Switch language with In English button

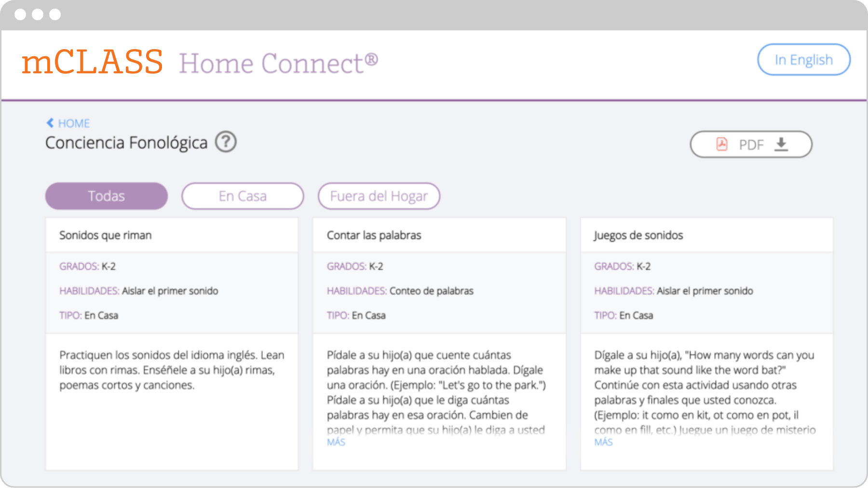[x=804, y=60]
